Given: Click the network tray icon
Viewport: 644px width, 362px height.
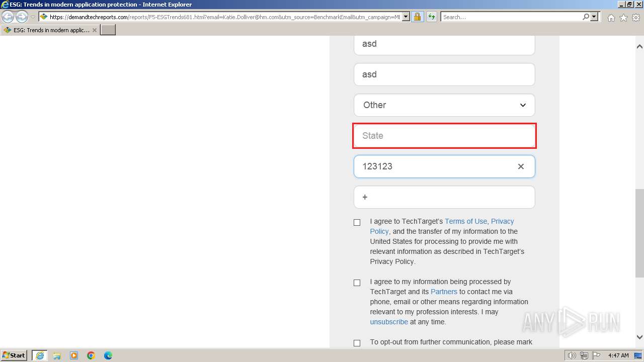Looking at the screenshot, I should pyautogui.click(x=584, y=355).
